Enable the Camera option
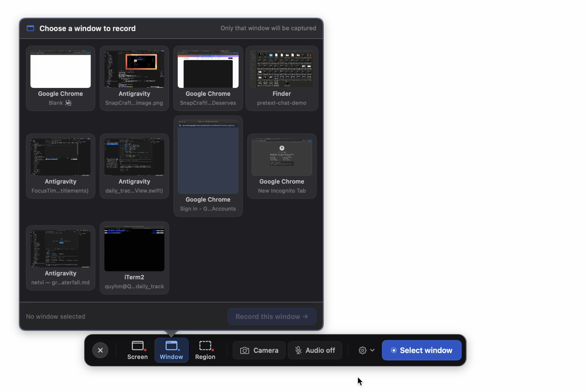Viewport: 586px width, 392px height. tap(259, 350)
